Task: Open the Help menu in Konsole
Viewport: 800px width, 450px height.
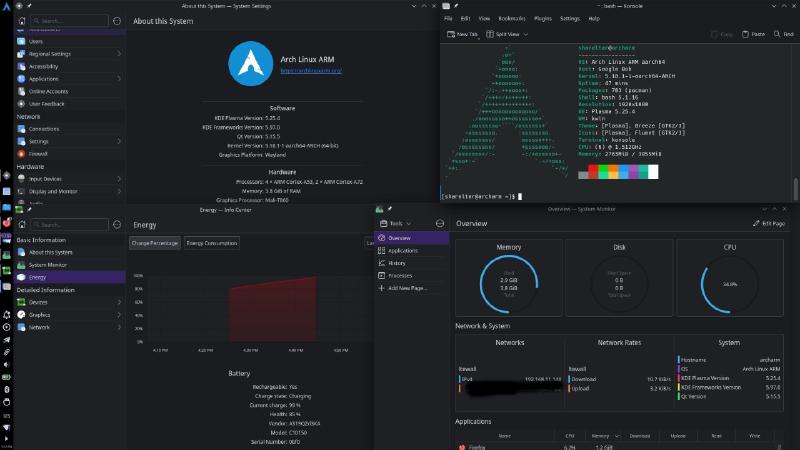Action: [x=594, y=18]
